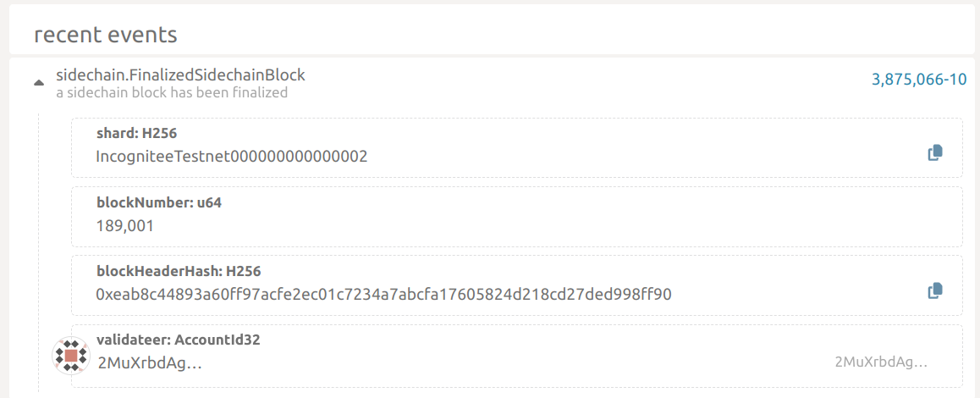The height and width of the screenshot is (398, 980).
Task: Click the validateer address 2MuXrbdAg… beside identicon
Action: [x=150, y=363]
